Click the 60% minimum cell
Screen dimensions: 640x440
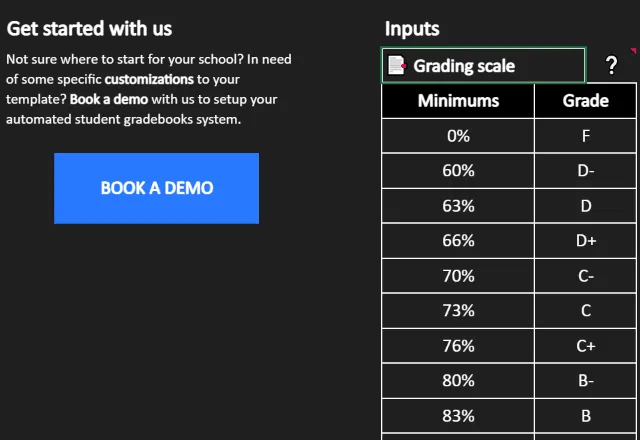click(x=458, y=171)
